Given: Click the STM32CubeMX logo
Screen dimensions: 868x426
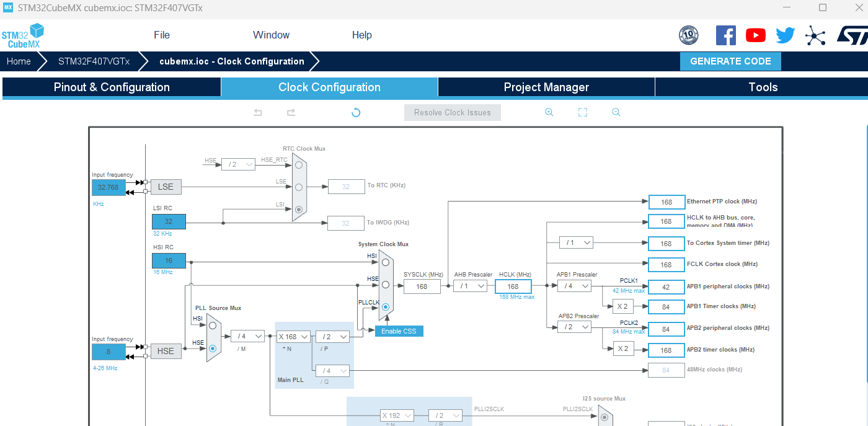Looking at the screenshot, I should [x=23, y=35].
